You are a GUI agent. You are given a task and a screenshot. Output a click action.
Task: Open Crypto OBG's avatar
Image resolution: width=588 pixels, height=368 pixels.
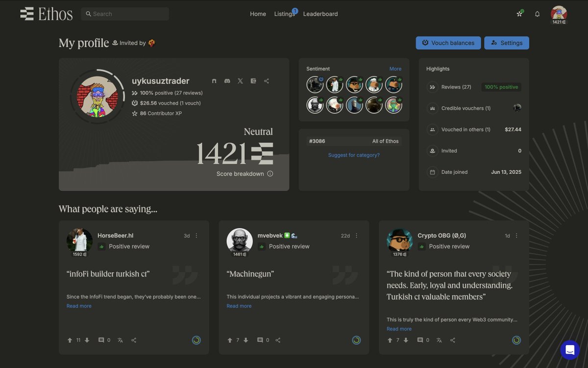pyautogui.click(x=399, y=240)
